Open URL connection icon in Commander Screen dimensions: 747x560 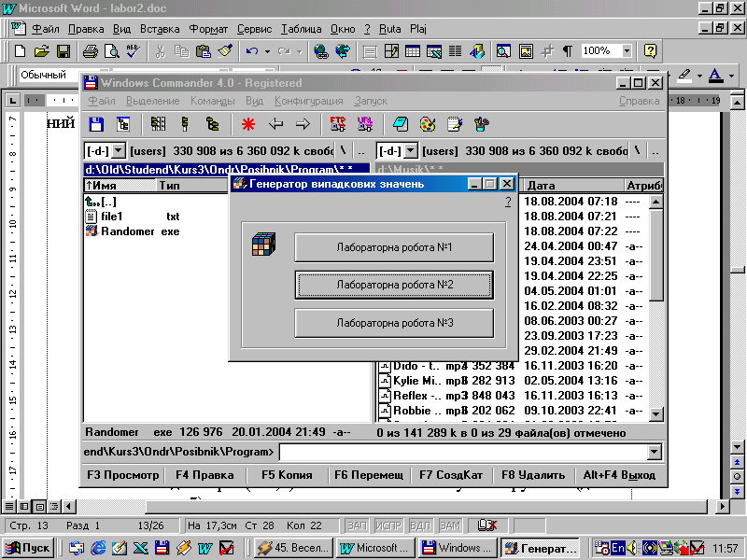coord(365,124)
